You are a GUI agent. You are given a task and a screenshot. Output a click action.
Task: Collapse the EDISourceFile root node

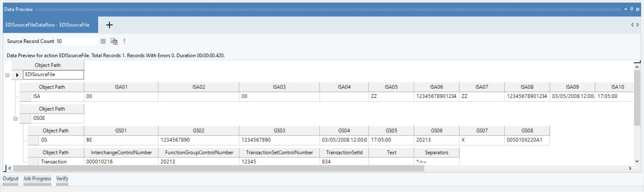[7, 75]
